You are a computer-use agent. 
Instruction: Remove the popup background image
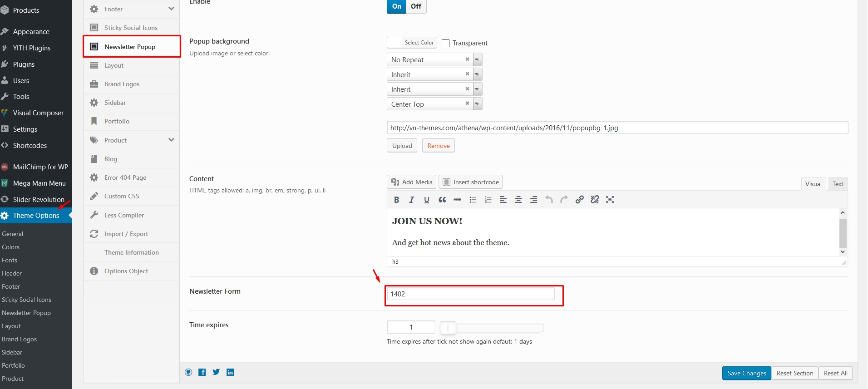(x=438, y=146)
